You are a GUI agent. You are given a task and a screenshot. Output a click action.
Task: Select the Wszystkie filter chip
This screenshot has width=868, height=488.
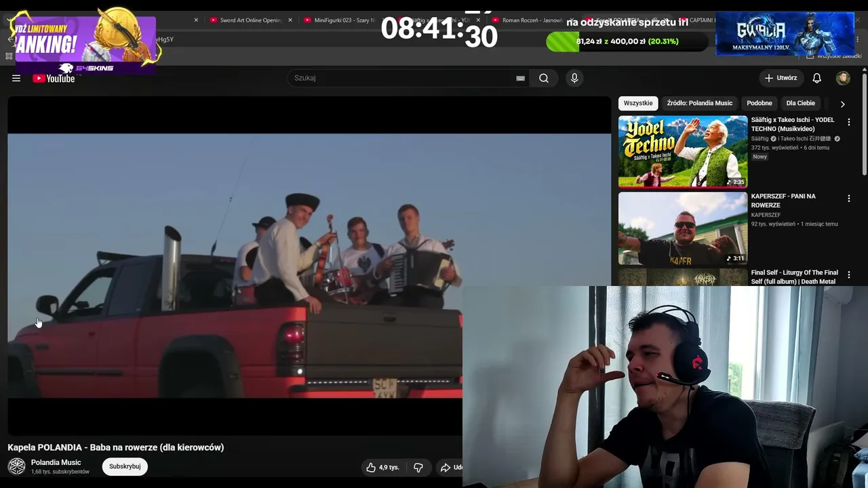click(638, 103)
